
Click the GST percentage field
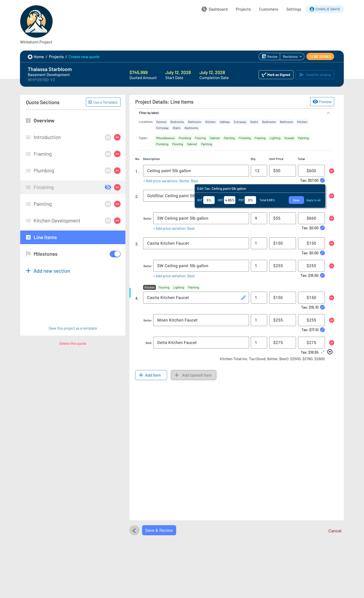209,200
